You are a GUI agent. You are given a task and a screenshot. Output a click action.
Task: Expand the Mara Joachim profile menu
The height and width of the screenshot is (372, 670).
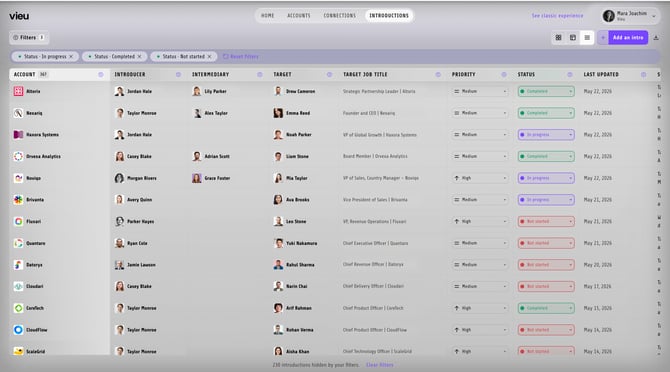(654, 16)
